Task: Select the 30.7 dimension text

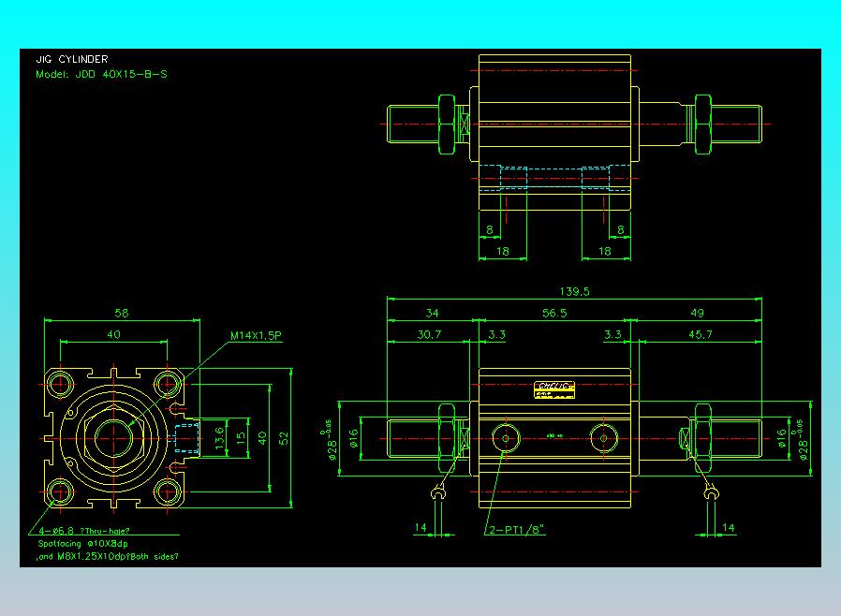Action: point(430,334)
